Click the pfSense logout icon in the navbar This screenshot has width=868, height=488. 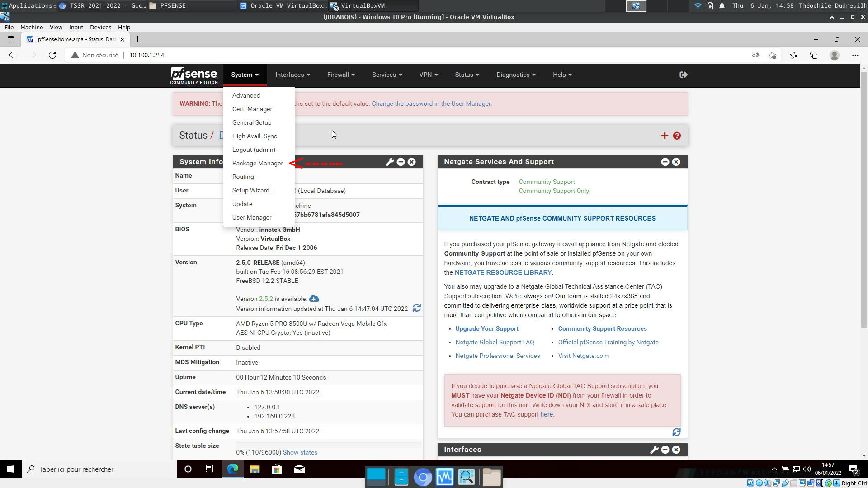[683, 75]
